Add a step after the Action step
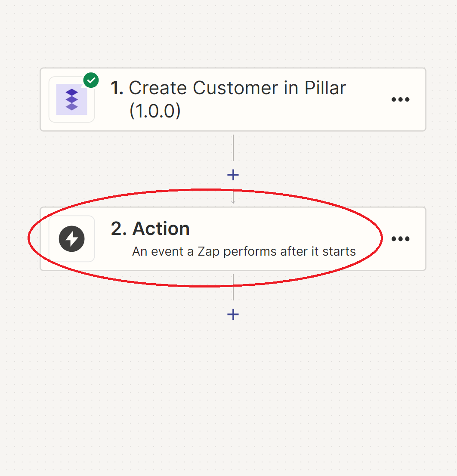The width and height of the screenshot is (457, 476). [233, 314]
